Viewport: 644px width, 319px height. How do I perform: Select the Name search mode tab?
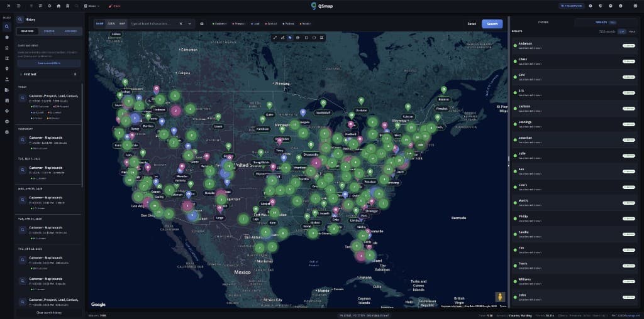[x=99, y=24]
